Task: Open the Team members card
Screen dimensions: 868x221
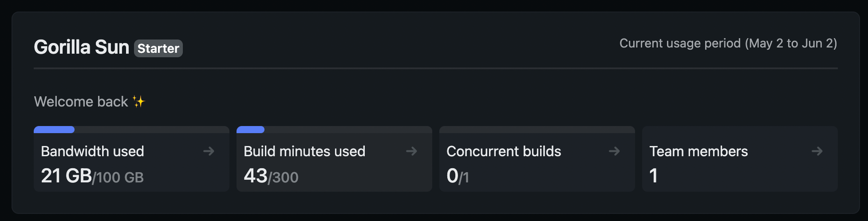Action: click(x=740, y=159)
